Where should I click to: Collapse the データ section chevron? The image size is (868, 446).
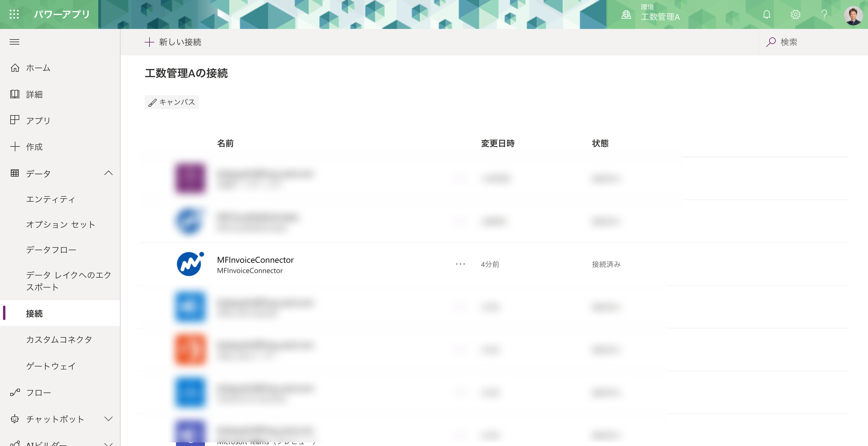tap(108, 173)
